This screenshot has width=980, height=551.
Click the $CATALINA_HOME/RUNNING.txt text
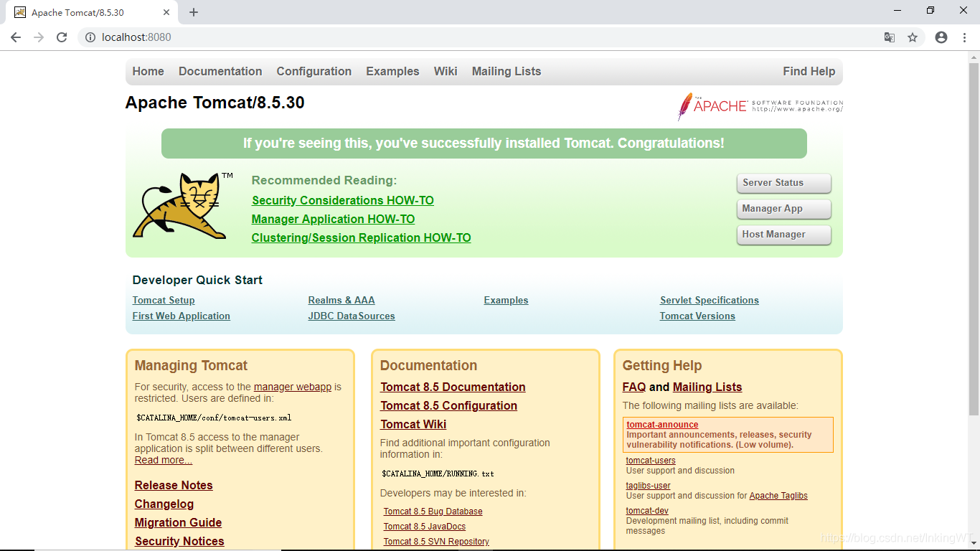[x=438, y=474]
